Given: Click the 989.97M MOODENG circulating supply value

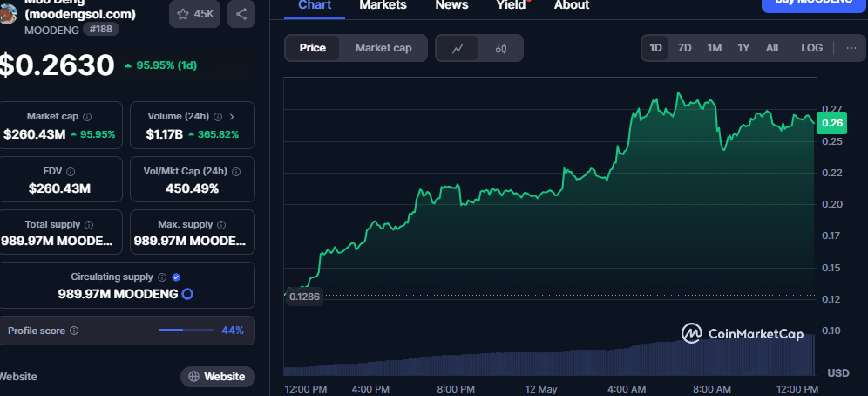Looking at the screenshot, I should [118, 294].
